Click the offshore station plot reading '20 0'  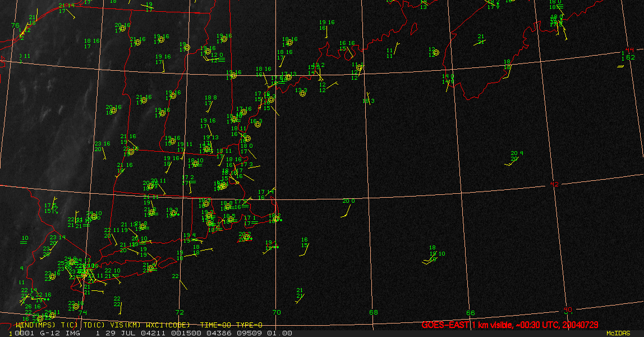[x=349, y=201]
